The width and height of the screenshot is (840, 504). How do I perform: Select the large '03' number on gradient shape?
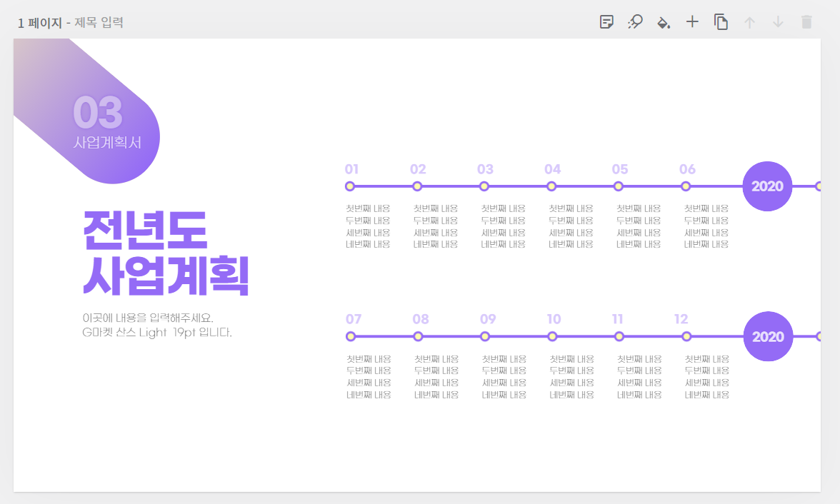point(97,113)
